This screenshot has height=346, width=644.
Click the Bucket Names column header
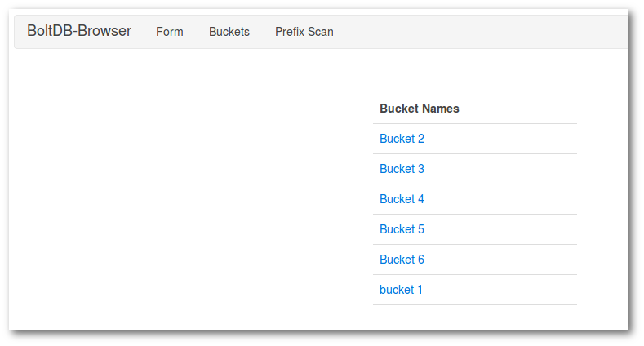(420, 109)
